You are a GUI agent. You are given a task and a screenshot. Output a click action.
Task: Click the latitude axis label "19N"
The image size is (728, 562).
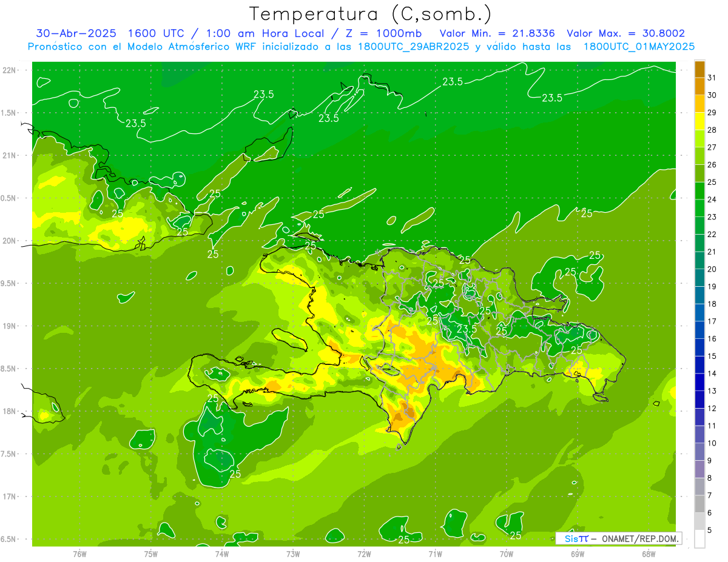click(x=10, y=326)
